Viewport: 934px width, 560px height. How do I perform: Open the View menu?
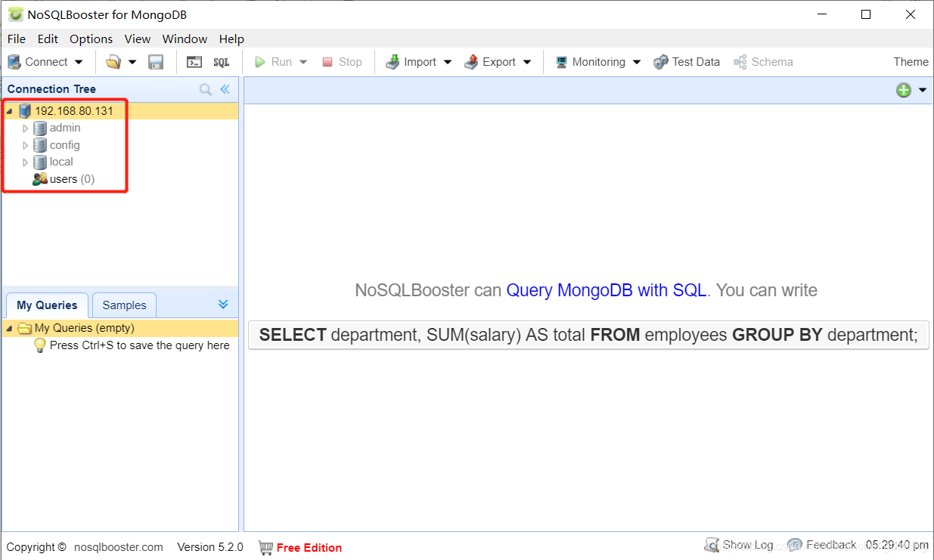click(138, 39)
